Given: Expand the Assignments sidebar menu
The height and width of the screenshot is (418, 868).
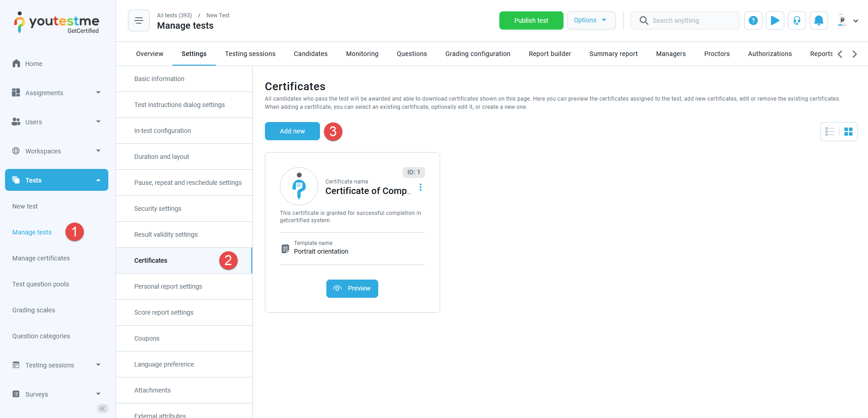Looking at the screenshot, I should (56, 93).
